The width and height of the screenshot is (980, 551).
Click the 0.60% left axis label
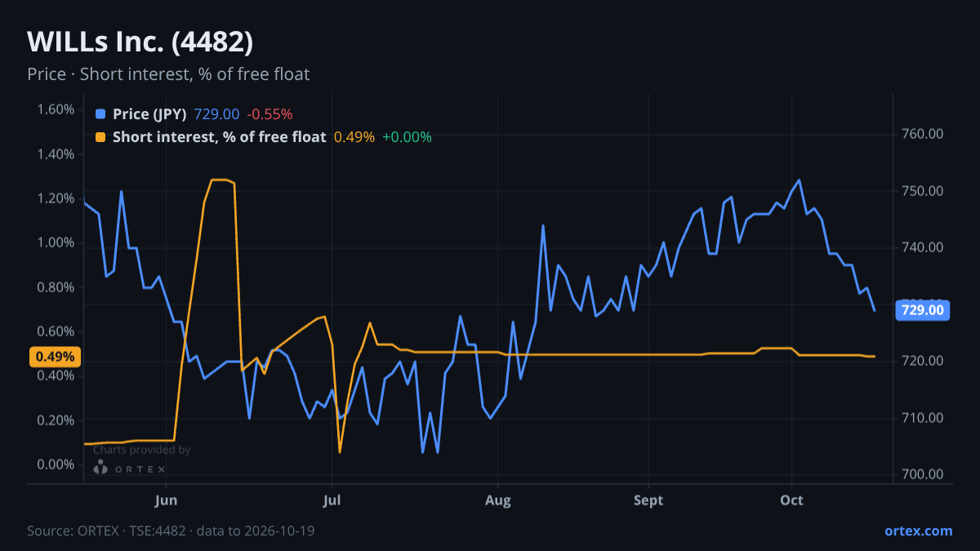coord(56,331)
